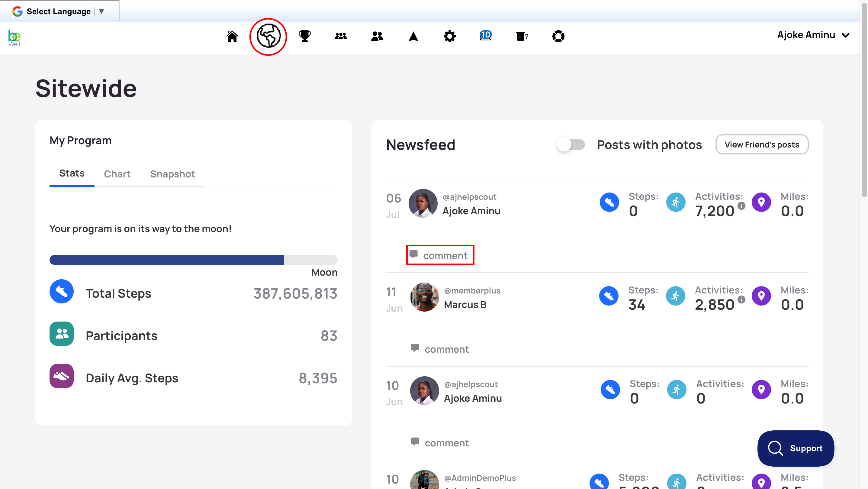Click the Miles pin icon in the 10 Jun Ajoke post
868x489 pixels.
coord(761,390)
